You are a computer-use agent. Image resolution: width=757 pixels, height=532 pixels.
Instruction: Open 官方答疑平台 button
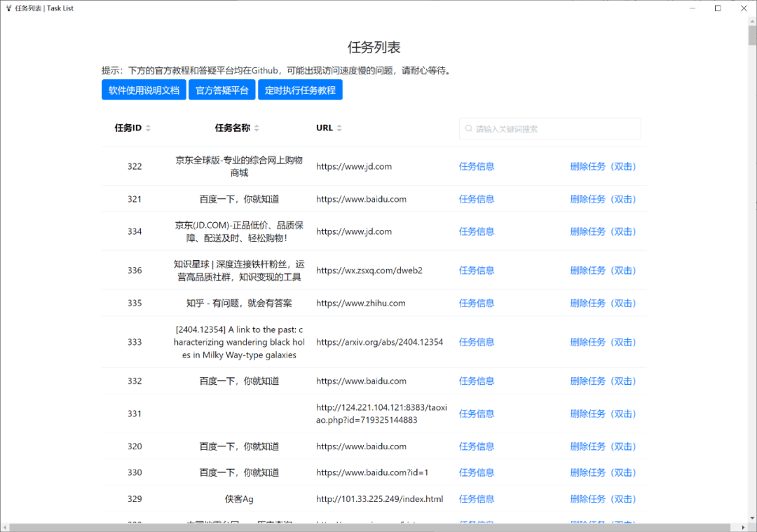click(221, 90)
